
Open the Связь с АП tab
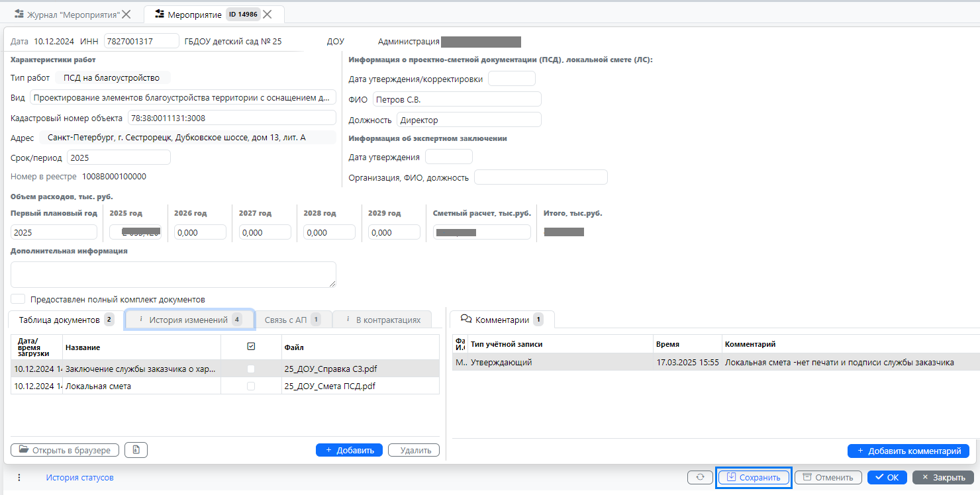tap(293, 320)
